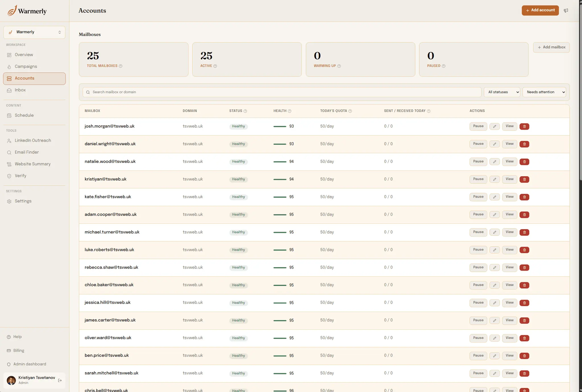Screen dimensions: 582x392
Task: Delete the james.carter@tsvweb.uk mailbox
Action: (x=524, y=320)
